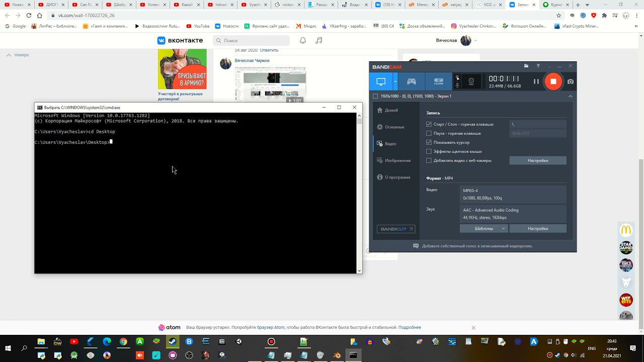The width and height of the screenshot is (644, 362).
Task: Click the Настройки button in Запись section
Action: coord(538,160)
